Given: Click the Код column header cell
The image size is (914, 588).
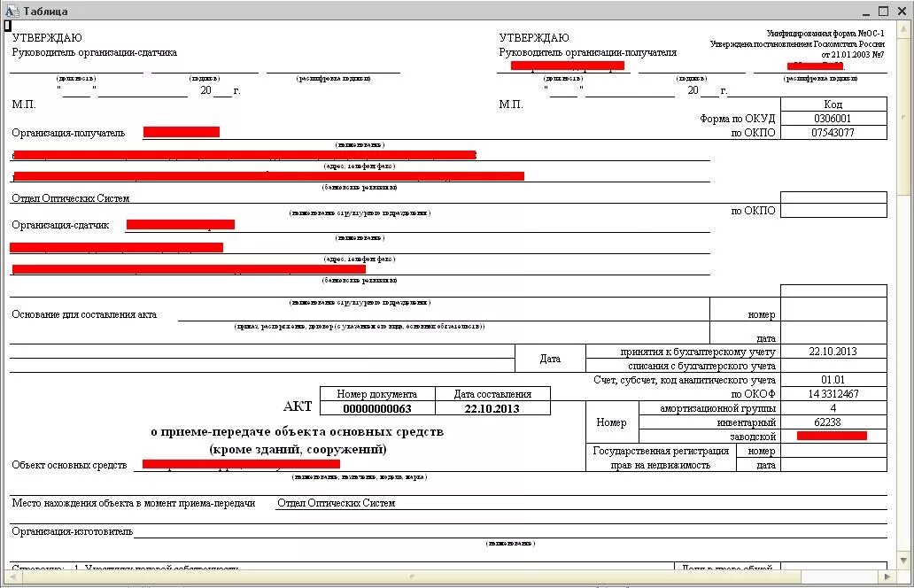Looking at the screenshot, I should pyautogui.click(x=833, y=104).
